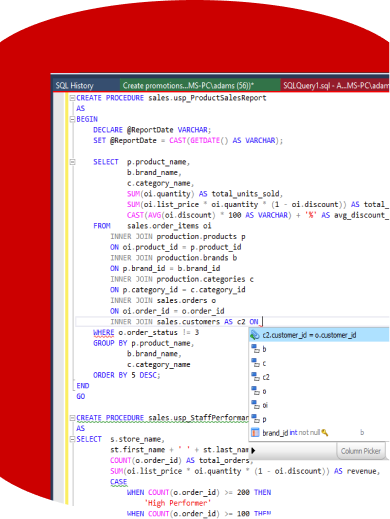This screenshot has height=519, width=390.
Task: Click ON p.brand_id = b.brand_id line
Action: point(165,269)
